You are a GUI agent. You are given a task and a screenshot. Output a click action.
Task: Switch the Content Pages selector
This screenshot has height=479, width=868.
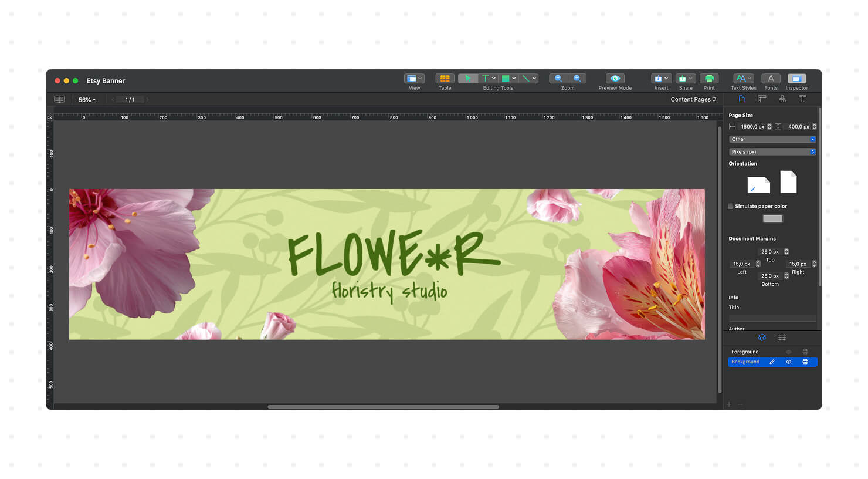[x=693, y=99]
